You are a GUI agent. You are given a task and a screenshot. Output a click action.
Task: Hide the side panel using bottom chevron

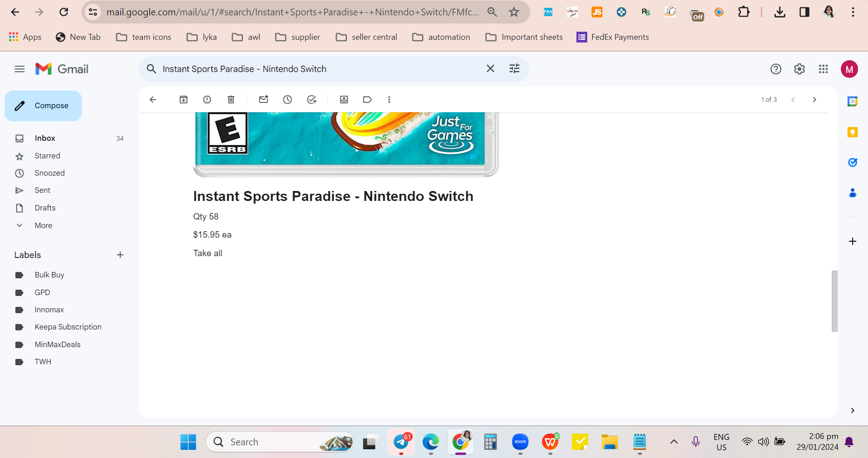[853, 410]
